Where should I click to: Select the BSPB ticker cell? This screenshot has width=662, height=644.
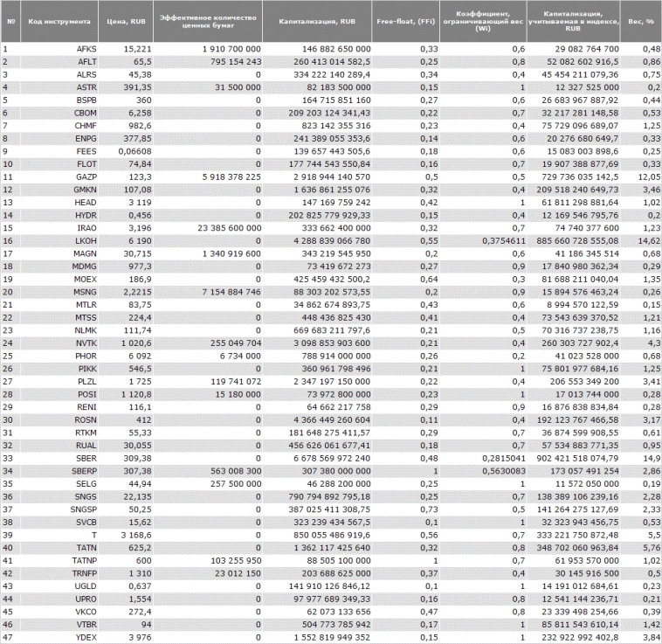[x=59, y=100]
